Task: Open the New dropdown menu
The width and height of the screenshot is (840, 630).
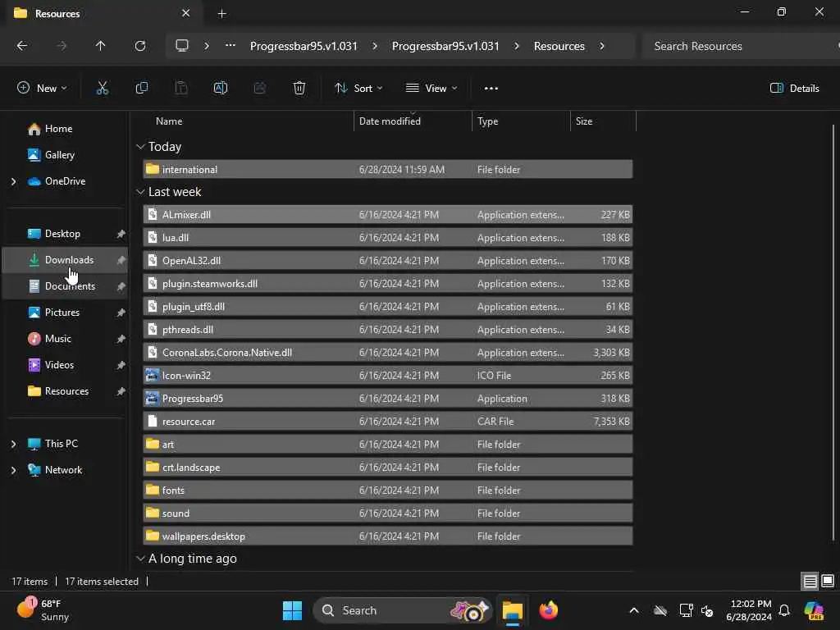Action: coord(42,89)
